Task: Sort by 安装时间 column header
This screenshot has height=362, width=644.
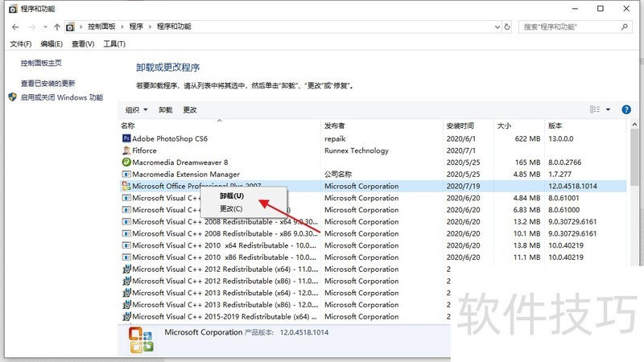Action: point(460,125)
